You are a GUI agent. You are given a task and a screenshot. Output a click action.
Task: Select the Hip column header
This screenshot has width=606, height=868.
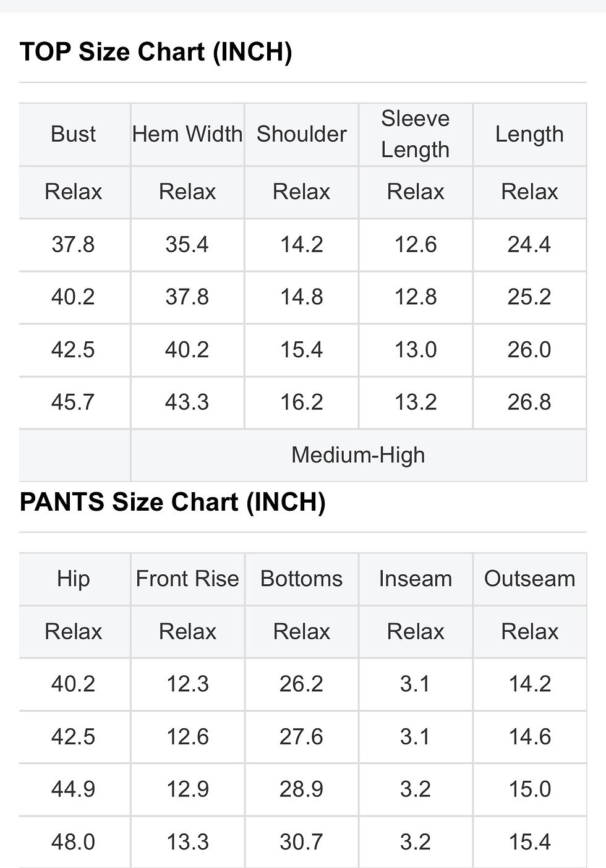[x=74, y=579]
